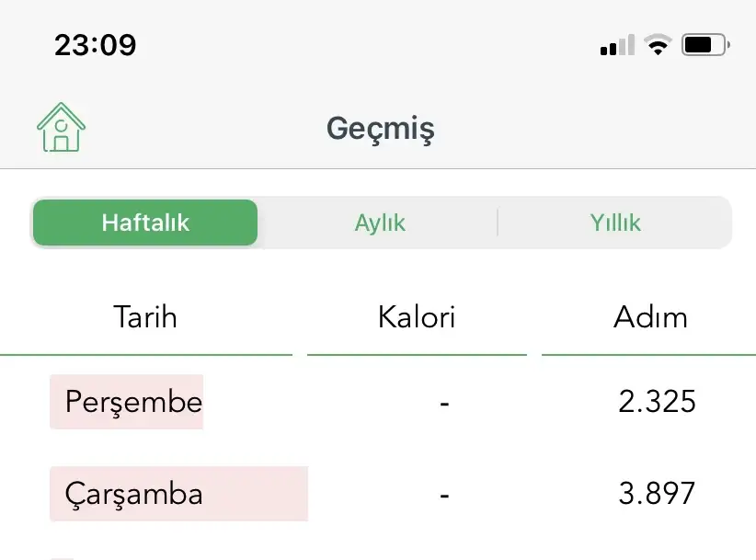Tap the cellular signal bars icon

[617, 45]
